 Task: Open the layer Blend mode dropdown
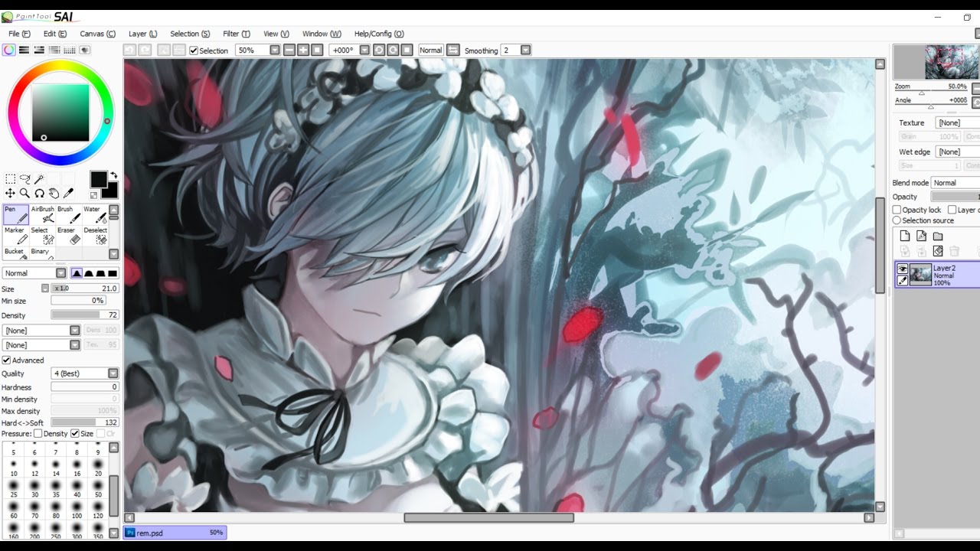click(x=955, y=183)
